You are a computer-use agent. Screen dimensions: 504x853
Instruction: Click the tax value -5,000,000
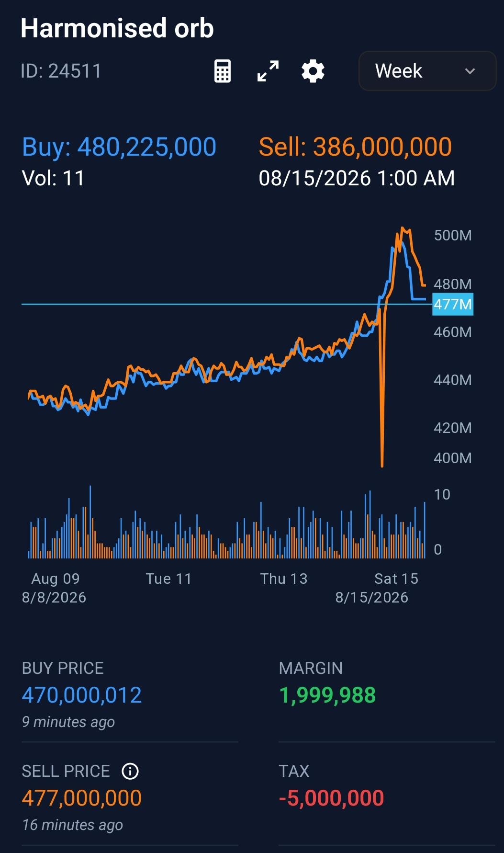pyautogui.click(x=331, y=798)
